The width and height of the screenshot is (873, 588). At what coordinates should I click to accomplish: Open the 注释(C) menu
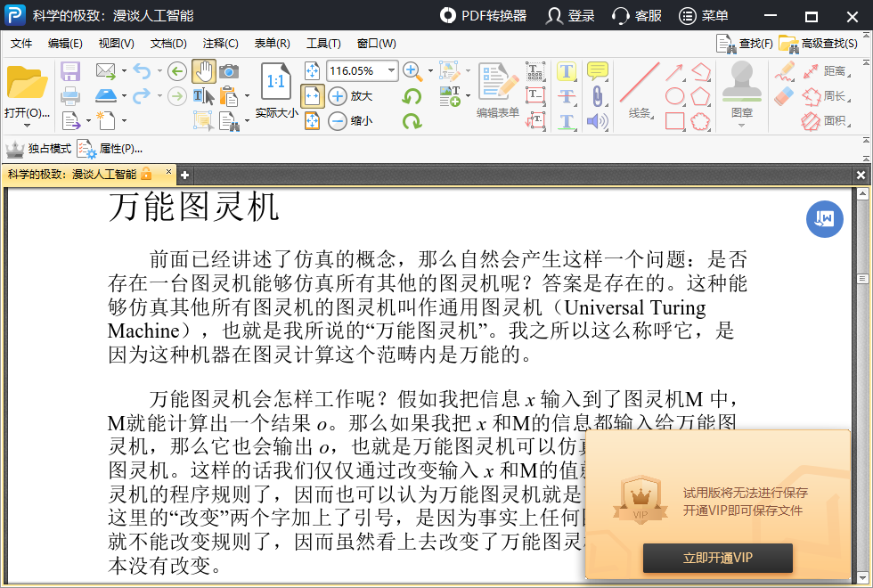222,43
